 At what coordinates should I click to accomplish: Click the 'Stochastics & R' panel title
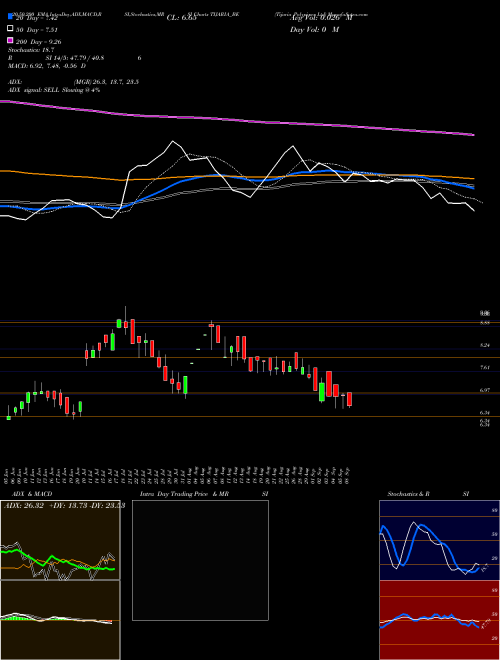[x=408, y=494]
